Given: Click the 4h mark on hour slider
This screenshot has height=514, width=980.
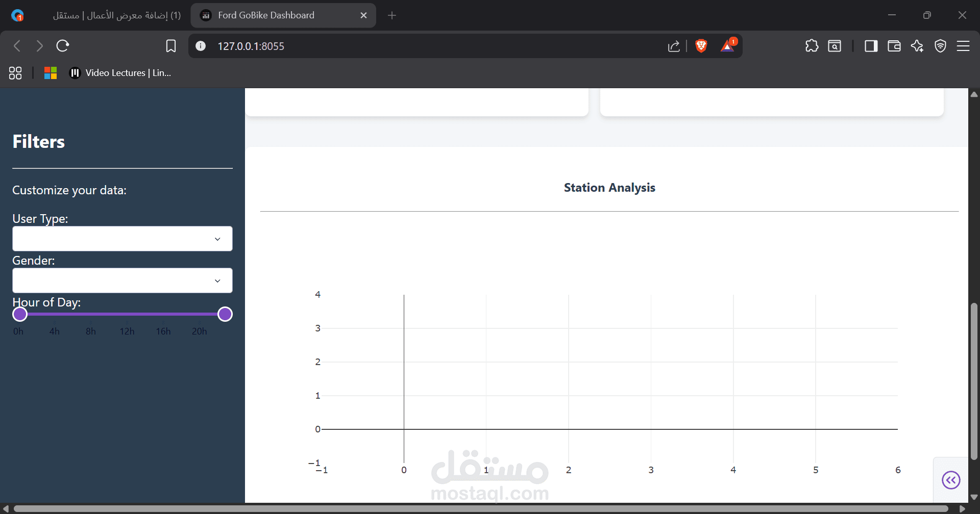Looking at the screenshot, I should pos(55,331).
